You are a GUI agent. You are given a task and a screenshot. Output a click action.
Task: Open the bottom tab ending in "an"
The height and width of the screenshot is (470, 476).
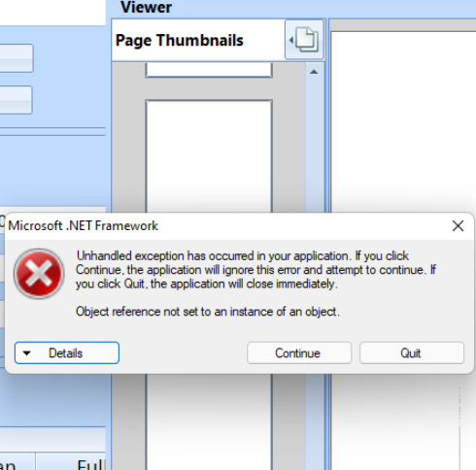(17, 462)
